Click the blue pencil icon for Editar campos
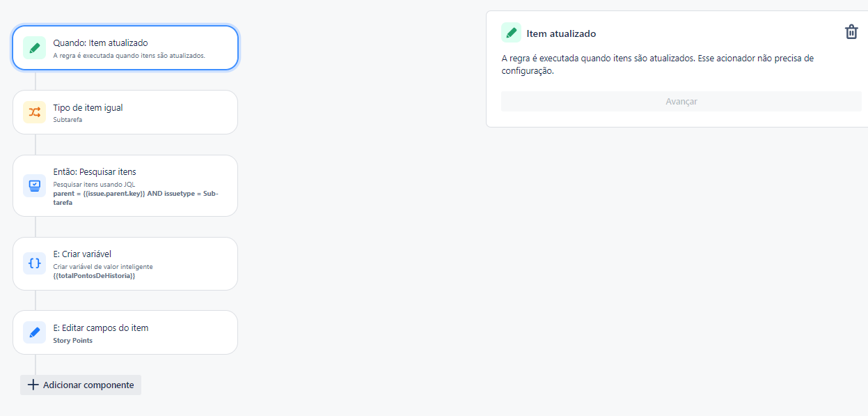 pyautogui.click(x=34, y=332)
